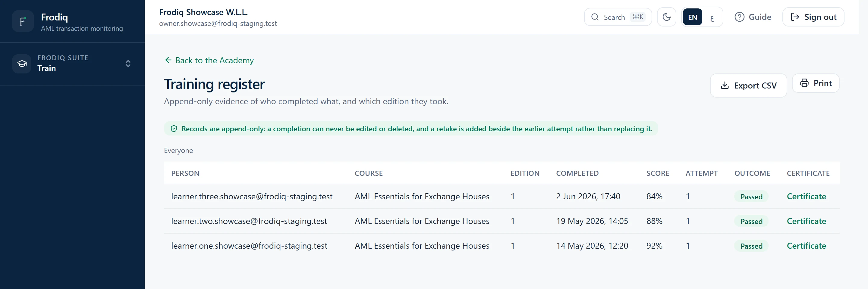Viewport: 868px width, 289px height.
Task: Click the printer icon
Action: point(804,83)
